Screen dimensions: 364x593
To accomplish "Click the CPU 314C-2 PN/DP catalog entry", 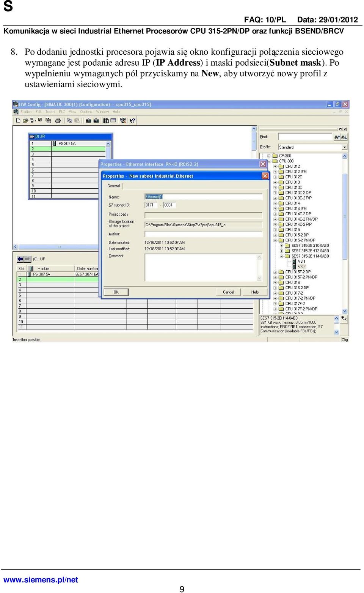I will [301, 219].
